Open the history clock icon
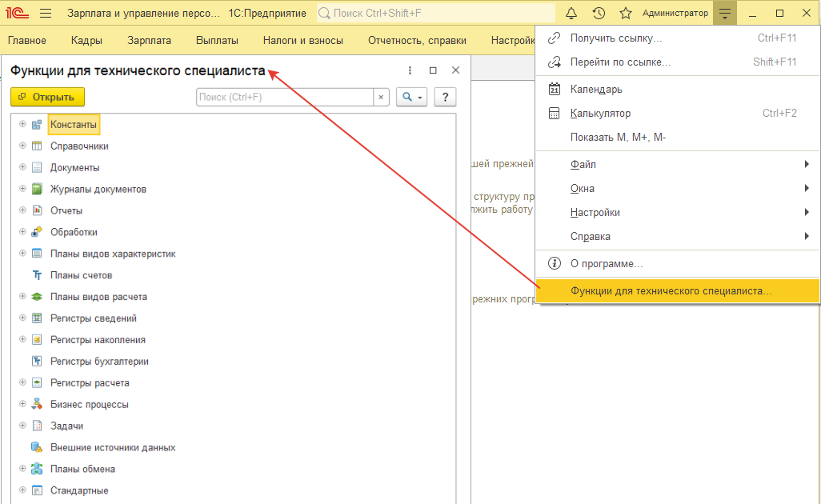This screenshot has width=821, height=504. point(599,14)
